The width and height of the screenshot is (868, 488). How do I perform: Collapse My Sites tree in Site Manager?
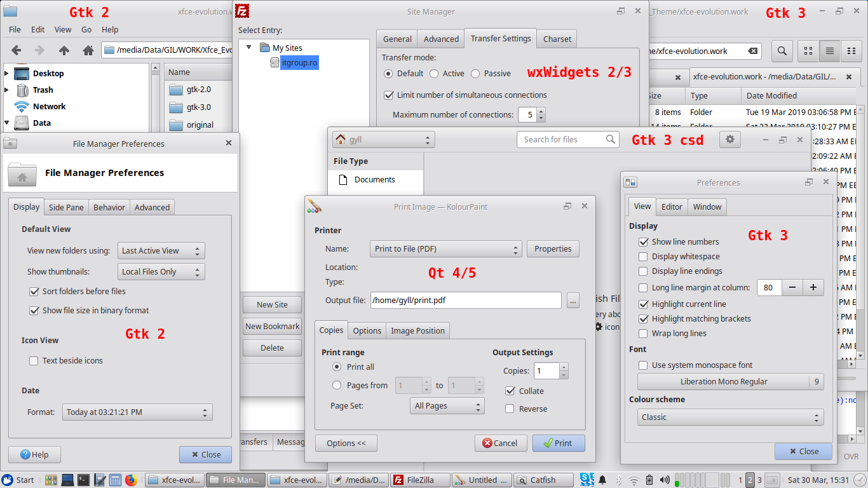248,48
